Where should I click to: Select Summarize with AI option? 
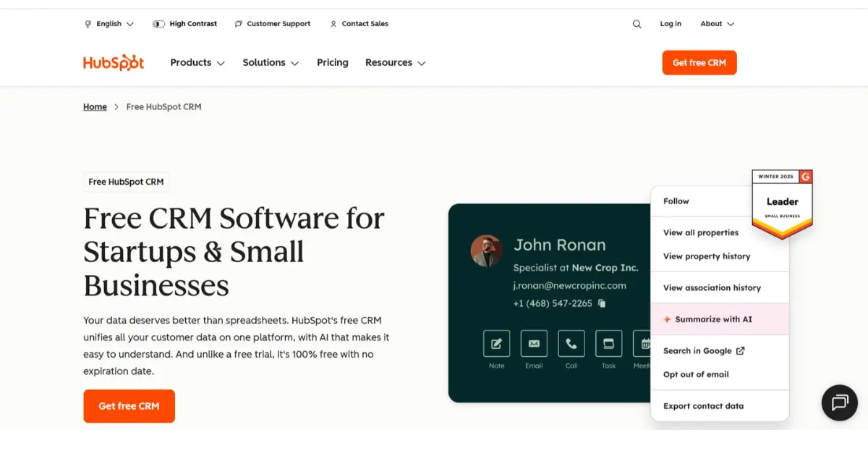720,319
